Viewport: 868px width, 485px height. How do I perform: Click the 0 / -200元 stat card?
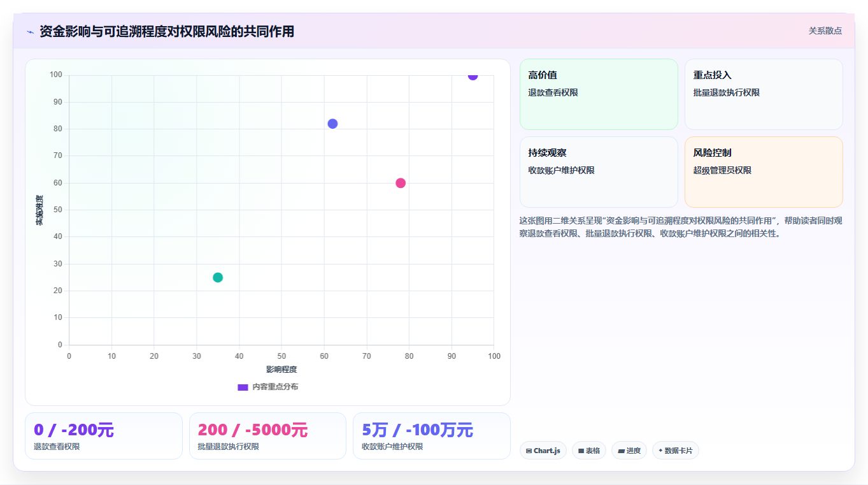[104, 436]
